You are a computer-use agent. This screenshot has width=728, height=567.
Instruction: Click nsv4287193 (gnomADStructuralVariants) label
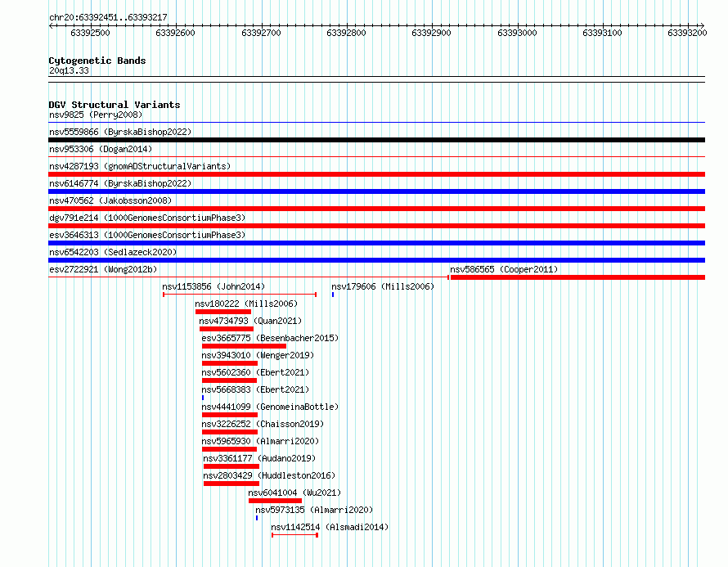(140, 166)
